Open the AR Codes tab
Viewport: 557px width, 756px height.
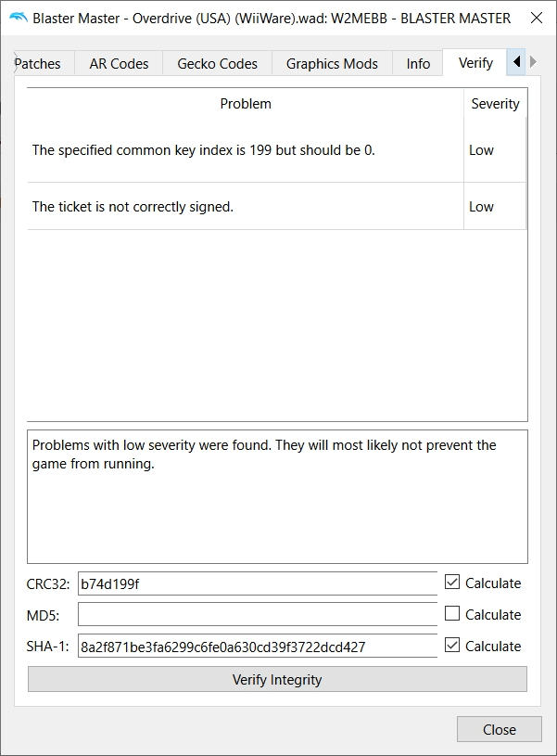(119, 64)
